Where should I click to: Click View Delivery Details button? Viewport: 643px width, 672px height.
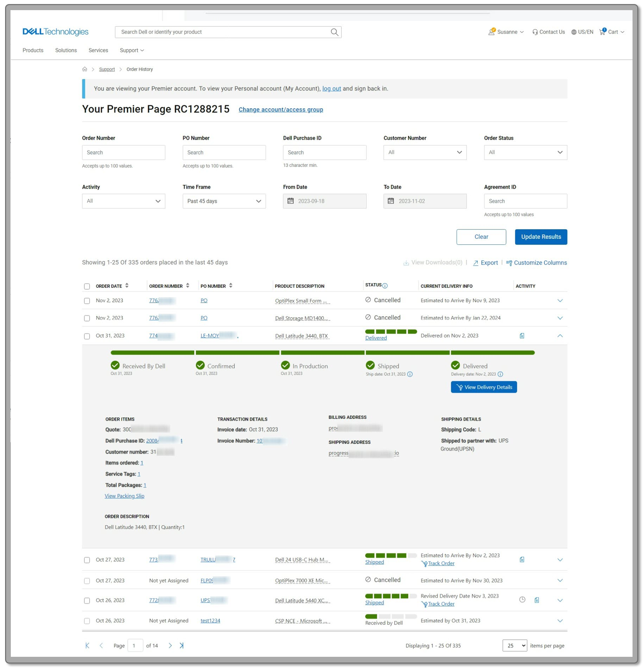(x=484, y=387)
